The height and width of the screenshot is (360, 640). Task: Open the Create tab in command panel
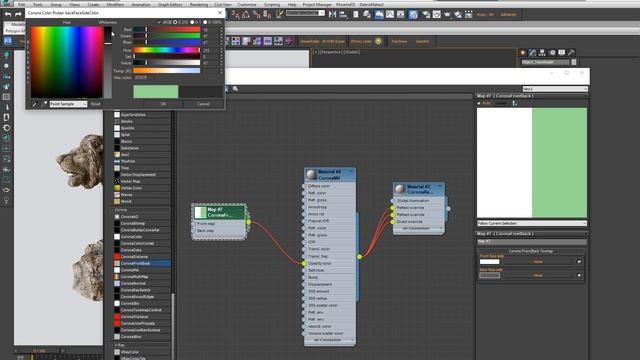pyautogui.click(x=522, y=53)
